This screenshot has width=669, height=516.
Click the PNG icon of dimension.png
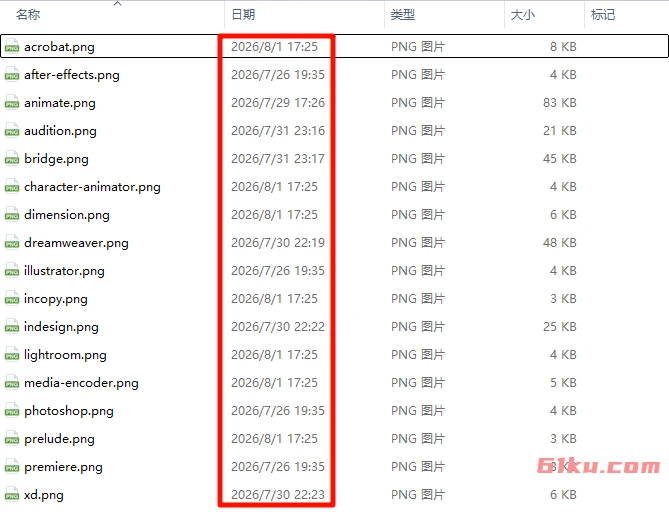point(12,214)
